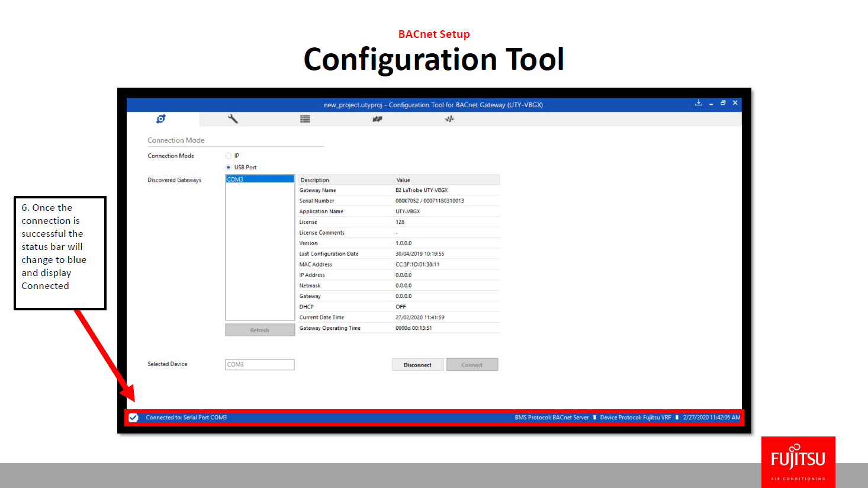868x488 pixels.
Task: Click MAC Address value 'CC:3F:1D:01:38:11'
Action: (417, 265)
